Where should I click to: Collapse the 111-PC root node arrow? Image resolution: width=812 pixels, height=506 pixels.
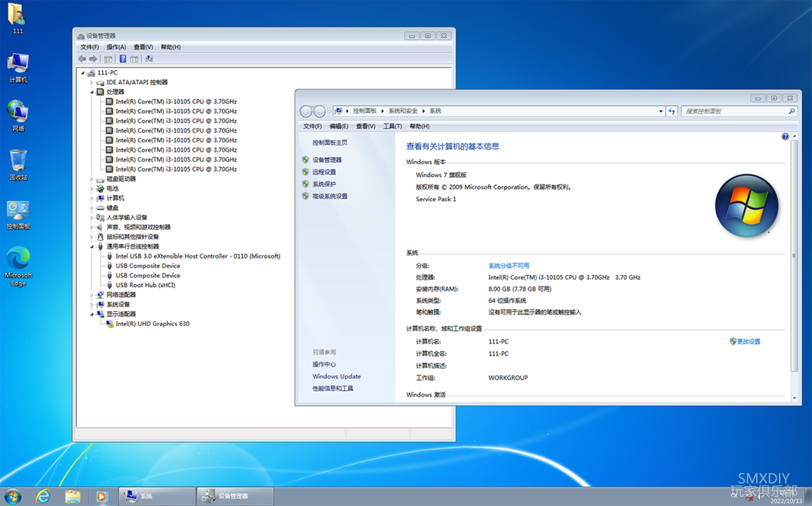83,73
